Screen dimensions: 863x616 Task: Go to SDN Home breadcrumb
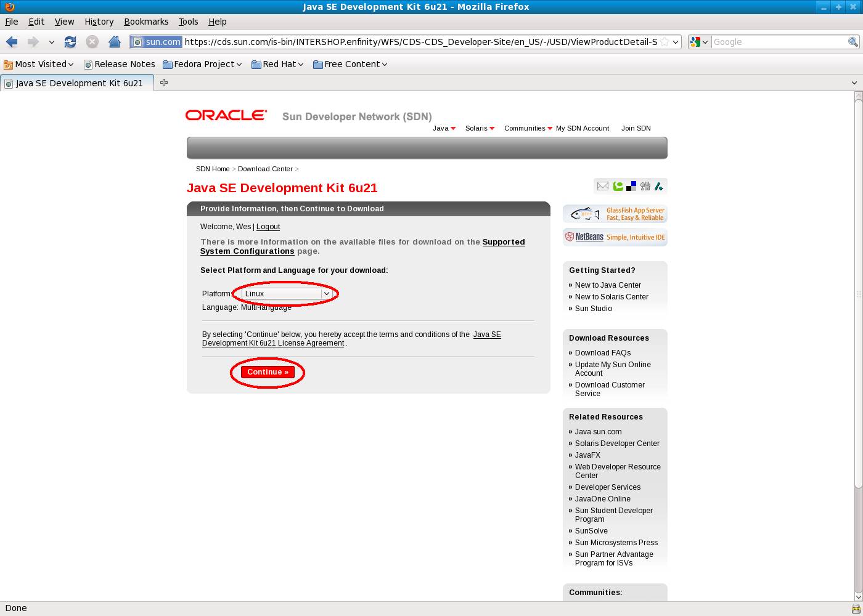pos(213,169)
